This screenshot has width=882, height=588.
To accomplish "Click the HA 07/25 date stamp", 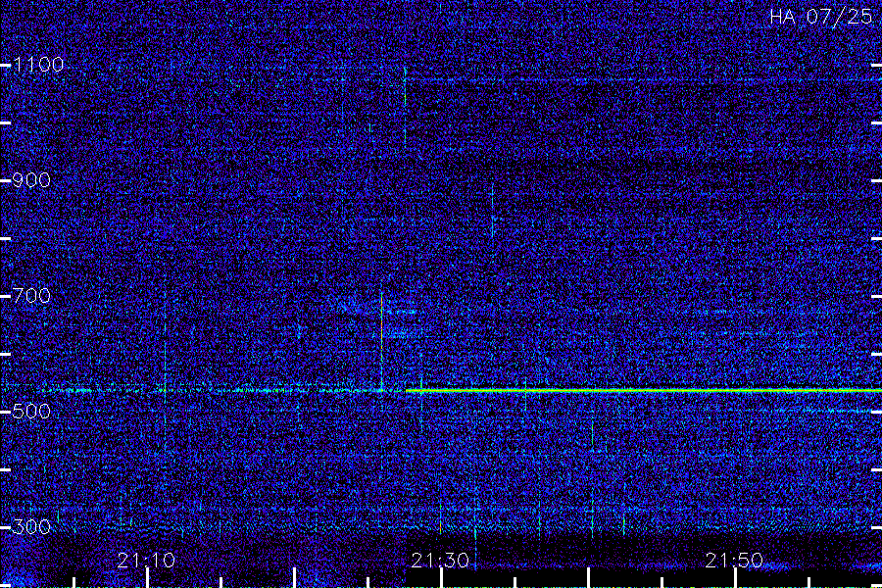I will pos(820,17).
